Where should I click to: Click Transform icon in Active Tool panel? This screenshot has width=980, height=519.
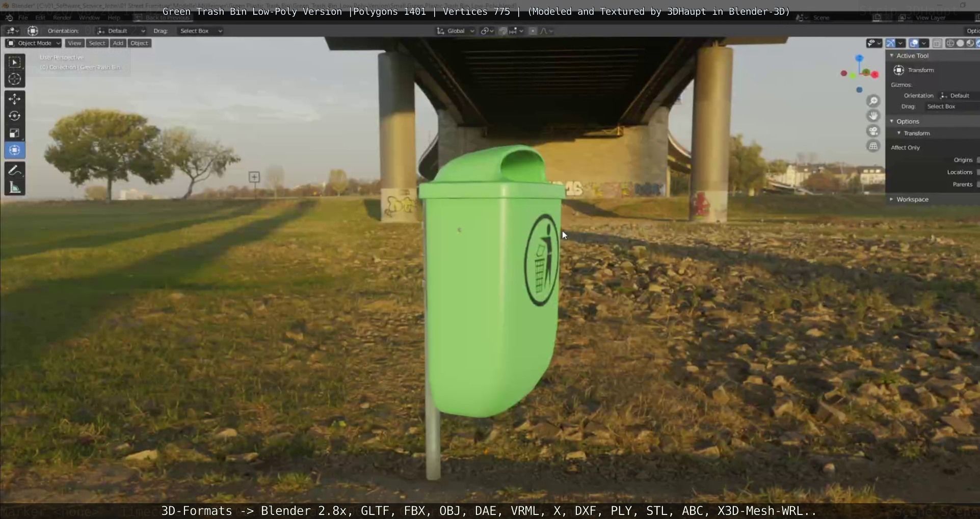(x=899, y=70)
